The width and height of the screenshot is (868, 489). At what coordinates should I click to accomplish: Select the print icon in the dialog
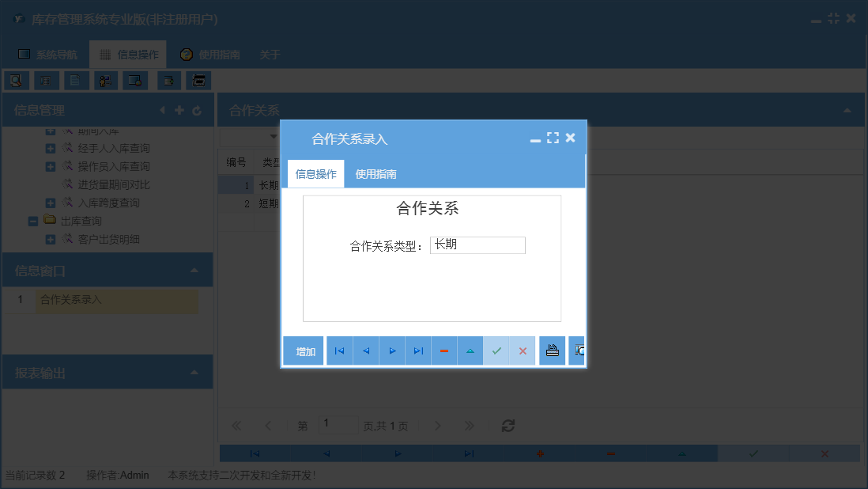click(x=551, y=350)
